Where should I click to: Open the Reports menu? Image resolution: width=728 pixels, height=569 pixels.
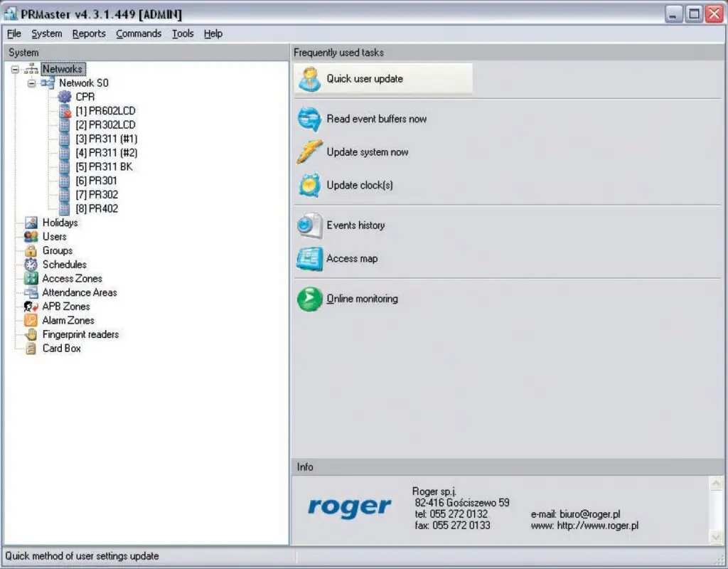(x=89, y=33)
